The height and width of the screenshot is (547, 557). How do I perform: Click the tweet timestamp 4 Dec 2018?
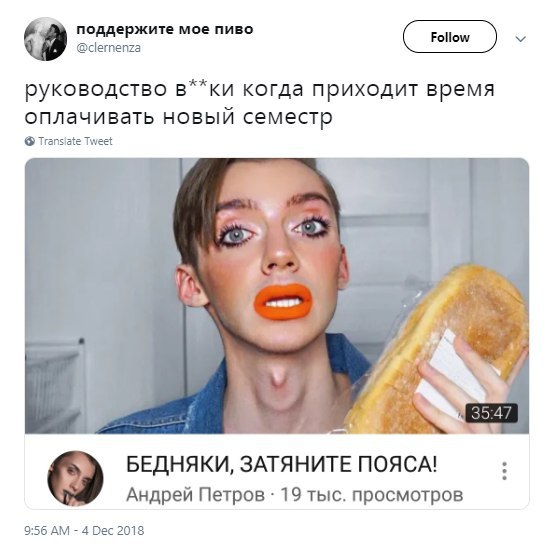tap(113, 531)
